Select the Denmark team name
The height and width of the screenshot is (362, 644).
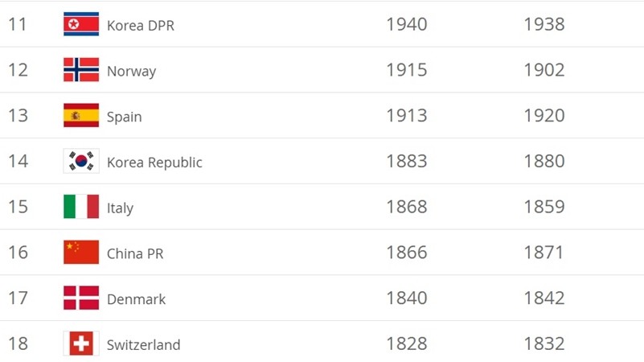point(136,299)
